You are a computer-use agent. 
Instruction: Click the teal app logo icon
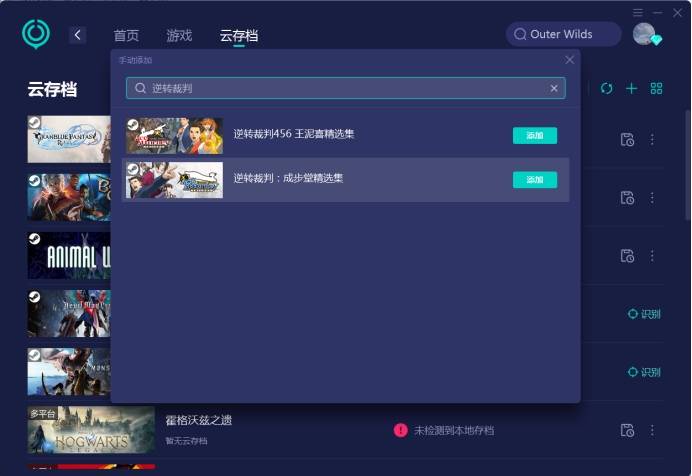pyautogui.click(x=36, y=34)
